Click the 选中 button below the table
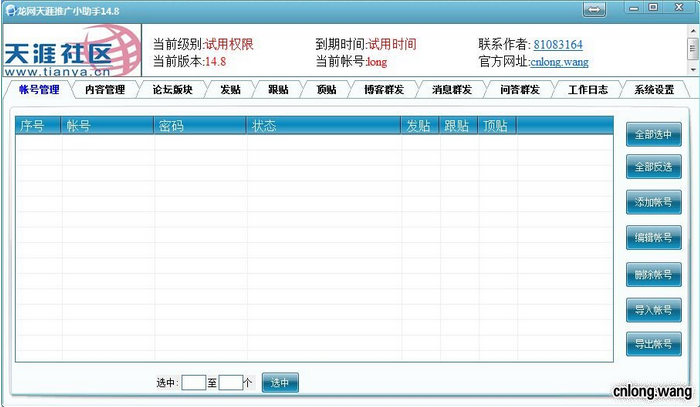700x407 pixels. click(280, 383)
